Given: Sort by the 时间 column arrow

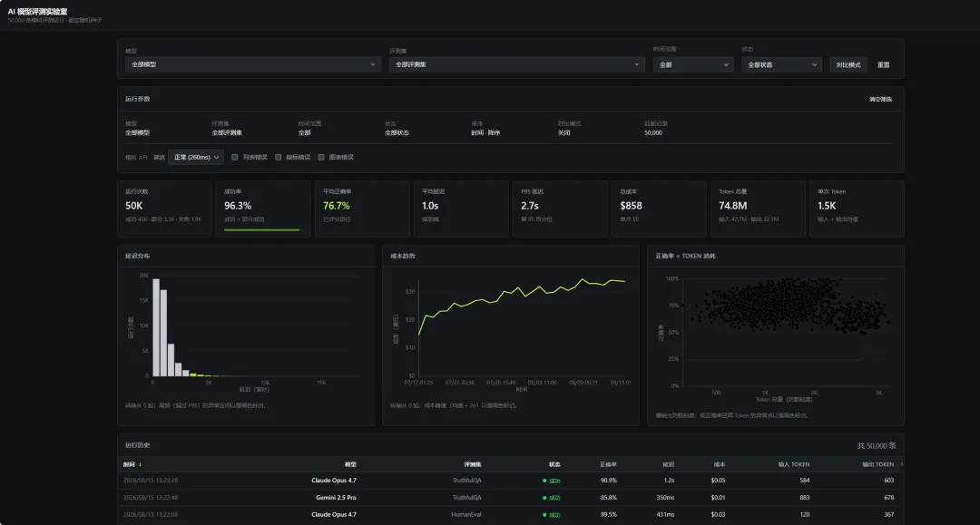Looking at the screenshot, I should click(140, 464).
